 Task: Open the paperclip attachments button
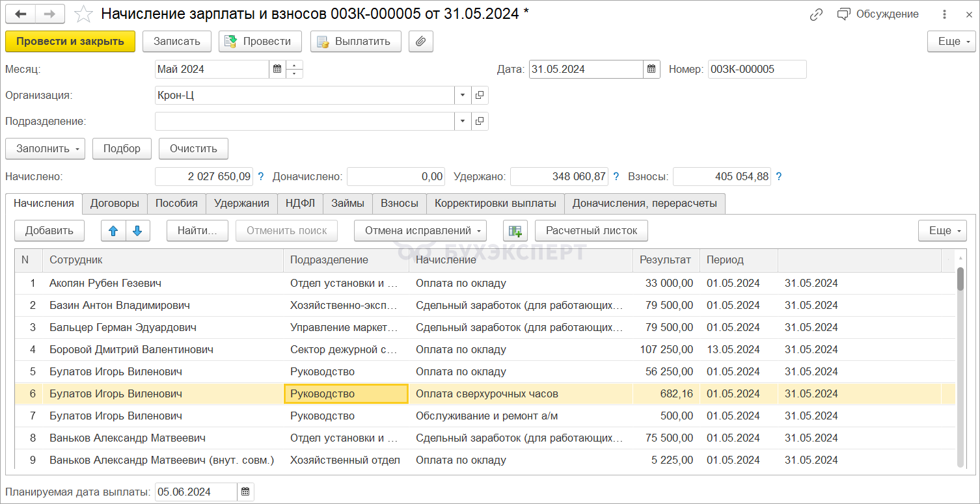point(421,42)
